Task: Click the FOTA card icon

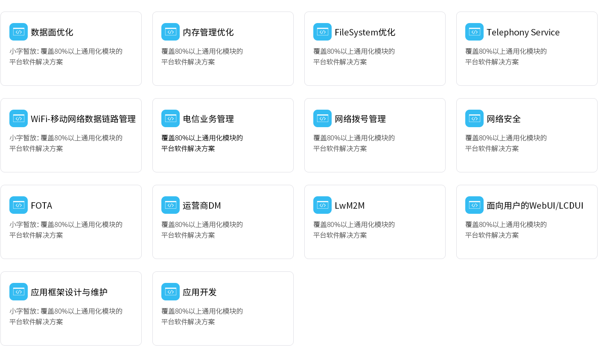Action: click(x=18, y=205)
